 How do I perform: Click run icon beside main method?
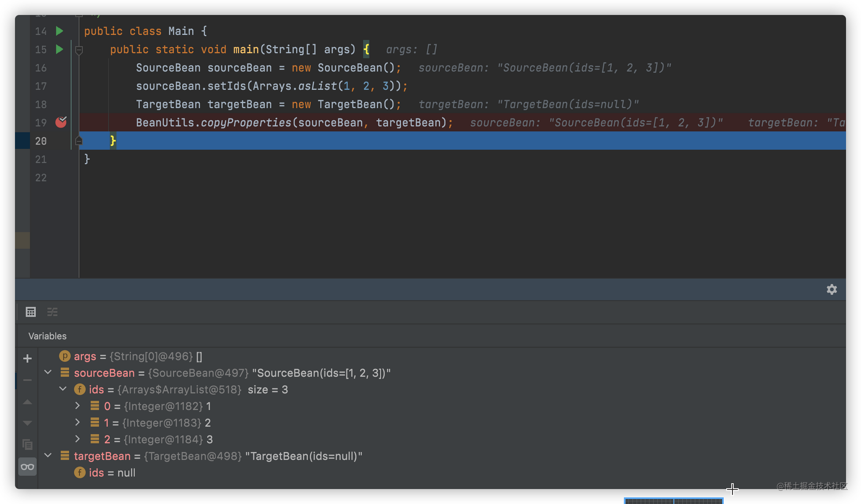[x=59, y=49]
